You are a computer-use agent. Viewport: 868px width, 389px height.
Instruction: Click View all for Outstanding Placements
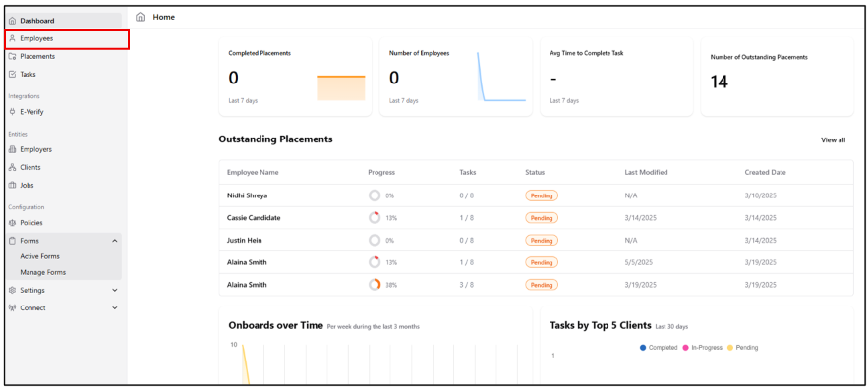point(834,140)
